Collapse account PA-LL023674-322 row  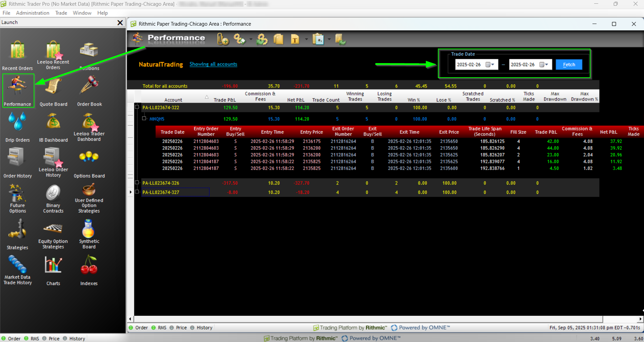click(x=137, y=107)
